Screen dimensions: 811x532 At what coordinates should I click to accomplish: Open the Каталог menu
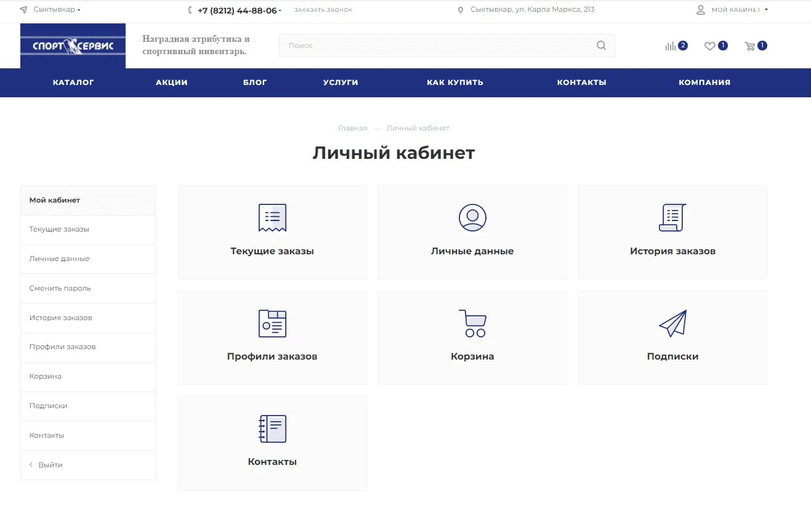73,83
